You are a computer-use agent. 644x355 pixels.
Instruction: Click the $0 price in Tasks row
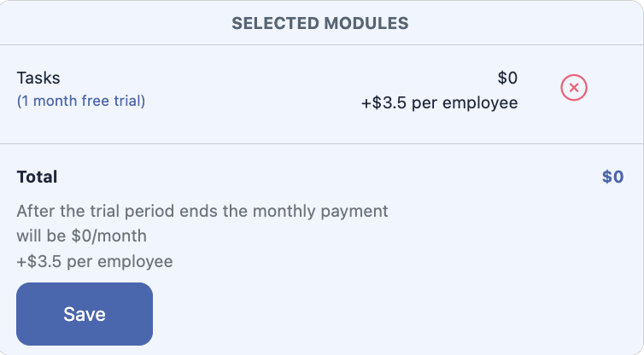pyautogui.click(x=507, y=78)
